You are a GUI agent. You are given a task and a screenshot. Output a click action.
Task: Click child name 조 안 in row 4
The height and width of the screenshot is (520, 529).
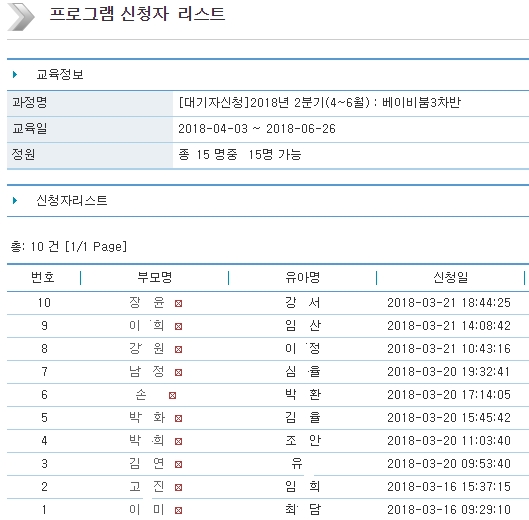pyautogui.click(x=303, y=441)
